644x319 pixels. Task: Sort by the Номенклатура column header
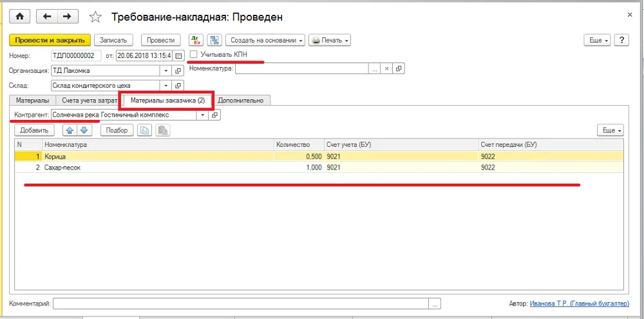tap(158, 145)
